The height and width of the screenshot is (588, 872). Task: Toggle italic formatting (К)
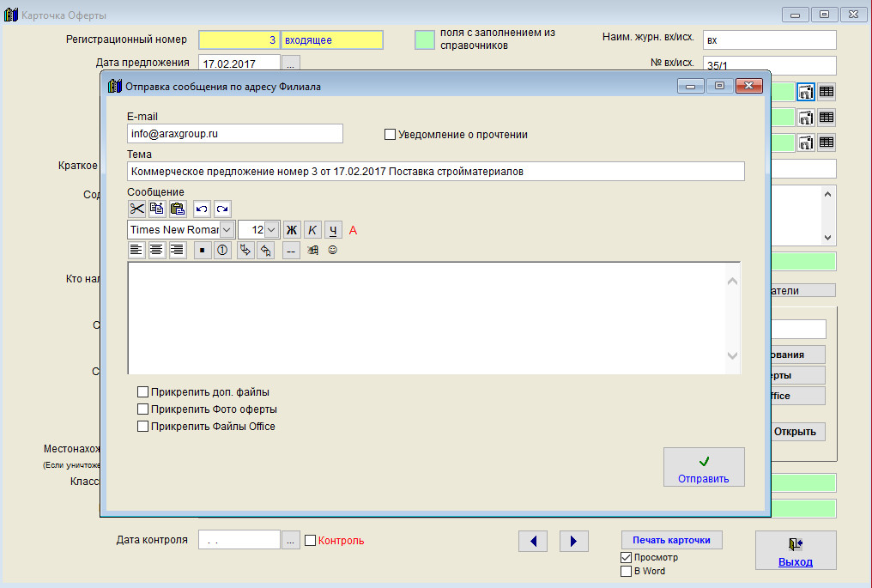(312, 230)
